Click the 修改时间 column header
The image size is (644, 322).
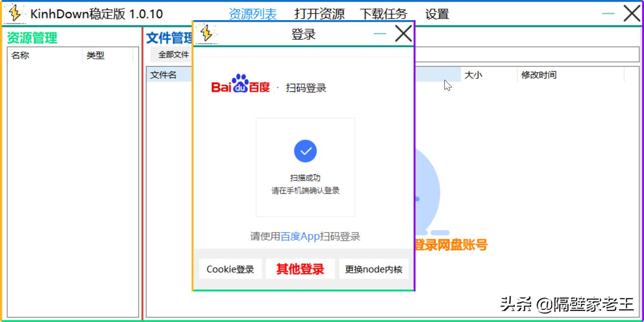(x=539, y=75)
